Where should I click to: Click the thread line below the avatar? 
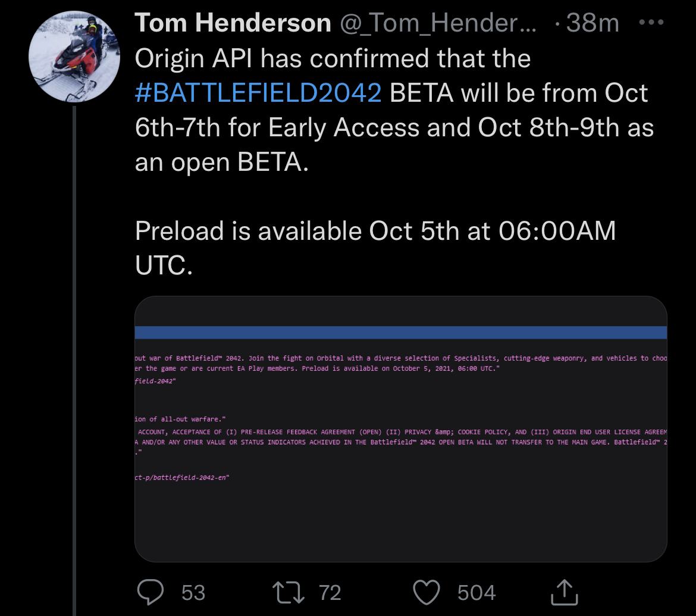click(74, 361)
